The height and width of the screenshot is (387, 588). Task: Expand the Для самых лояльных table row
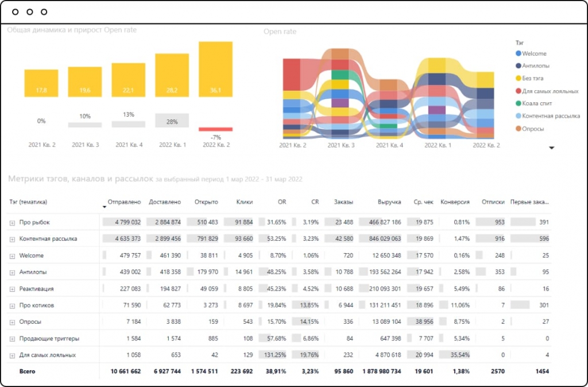pos(12,355)
